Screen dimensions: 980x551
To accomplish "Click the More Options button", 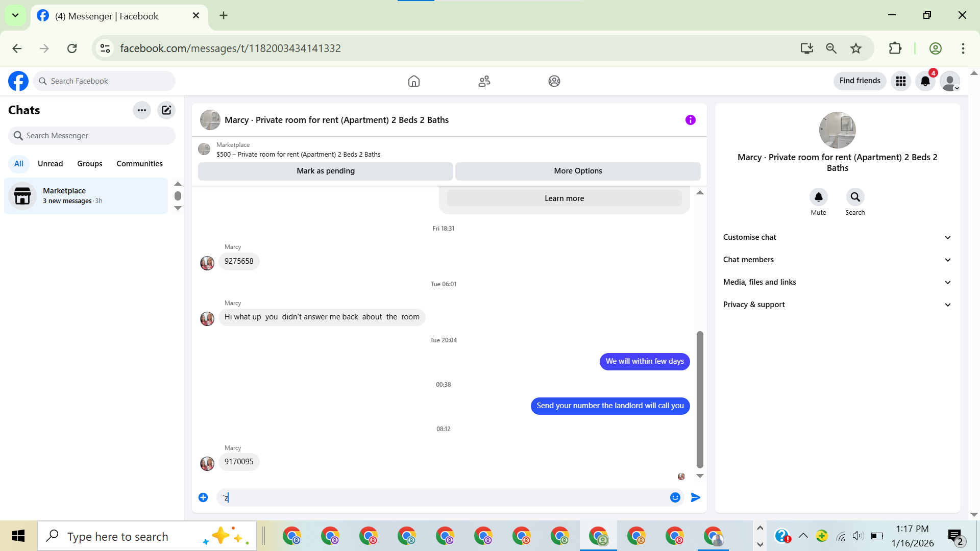I will pos(578,171).
